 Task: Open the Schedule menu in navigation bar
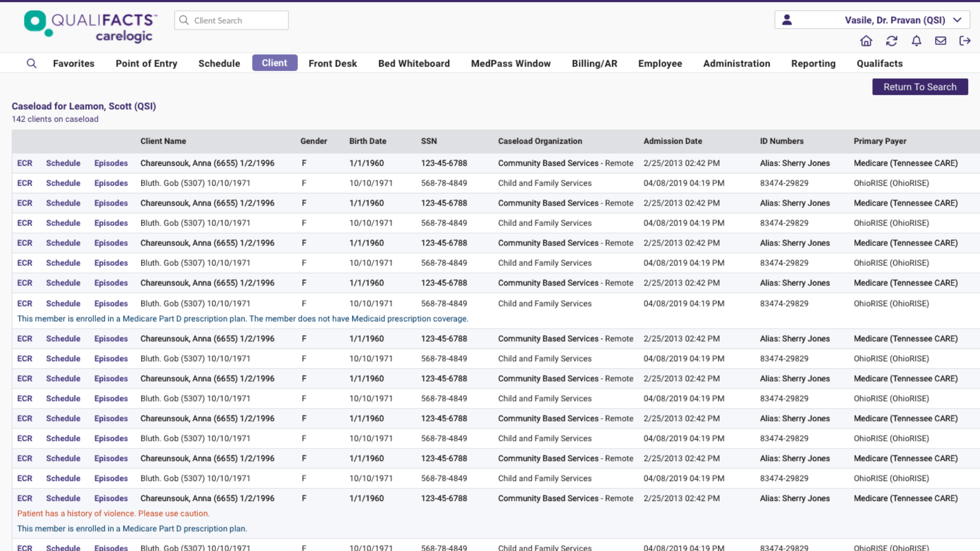pos(219,63)
